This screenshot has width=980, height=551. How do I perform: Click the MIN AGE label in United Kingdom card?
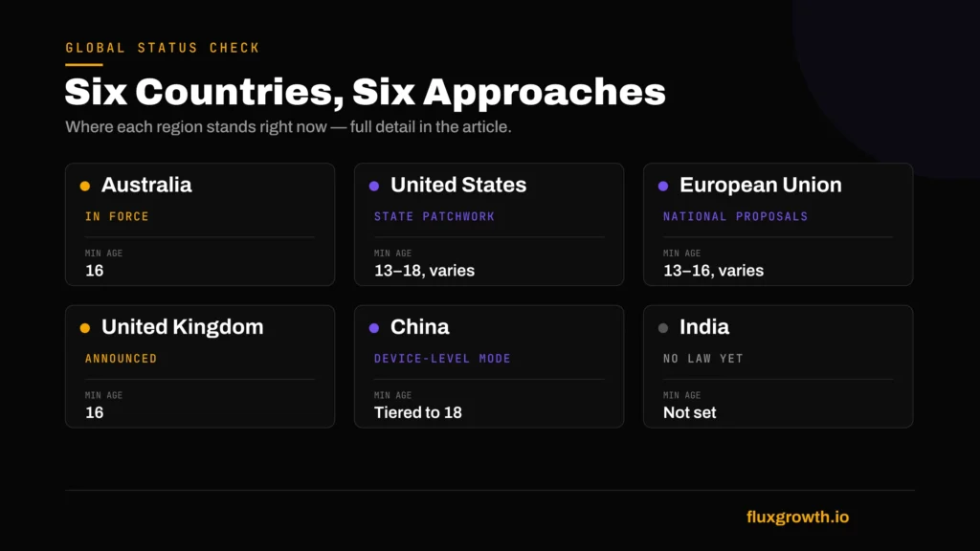click(x=103, y=395)
